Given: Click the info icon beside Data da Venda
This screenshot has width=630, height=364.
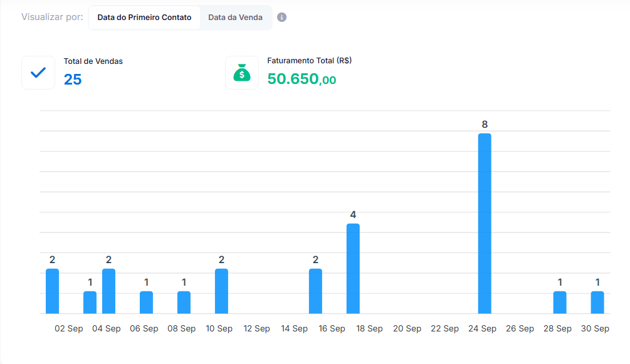Looking at the screenshot, I should point(281,18).
